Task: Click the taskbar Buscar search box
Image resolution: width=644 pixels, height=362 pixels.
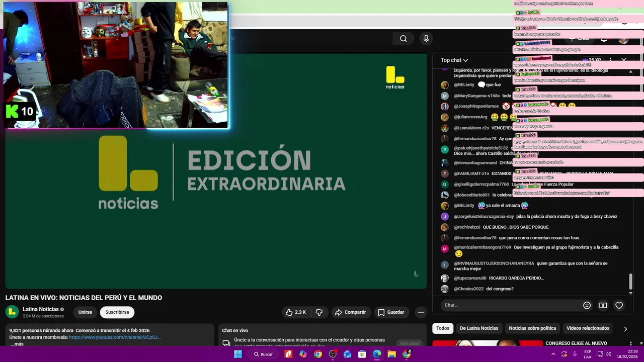Action: pyautogui.click(x=263, y=354)
